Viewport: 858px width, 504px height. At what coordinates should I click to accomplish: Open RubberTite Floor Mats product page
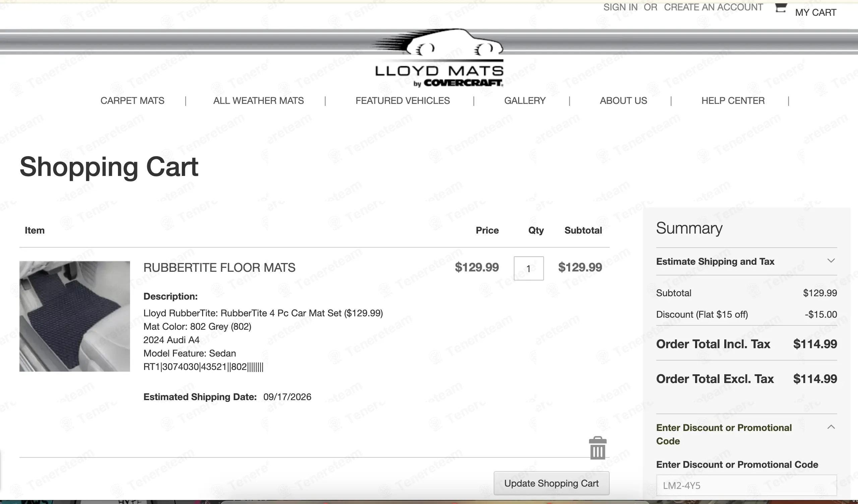(x=219, y=268)
